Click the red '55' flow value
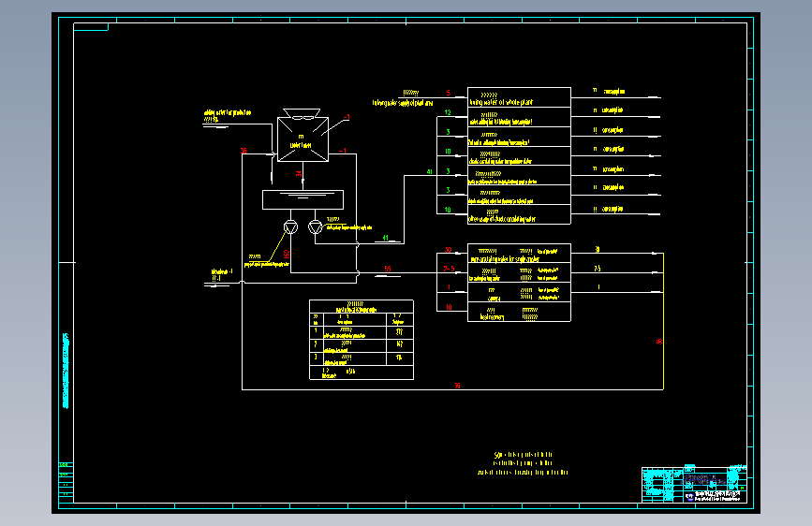This screenshot has width=812, height=526. pyautogui.click(x=388, y=269)
